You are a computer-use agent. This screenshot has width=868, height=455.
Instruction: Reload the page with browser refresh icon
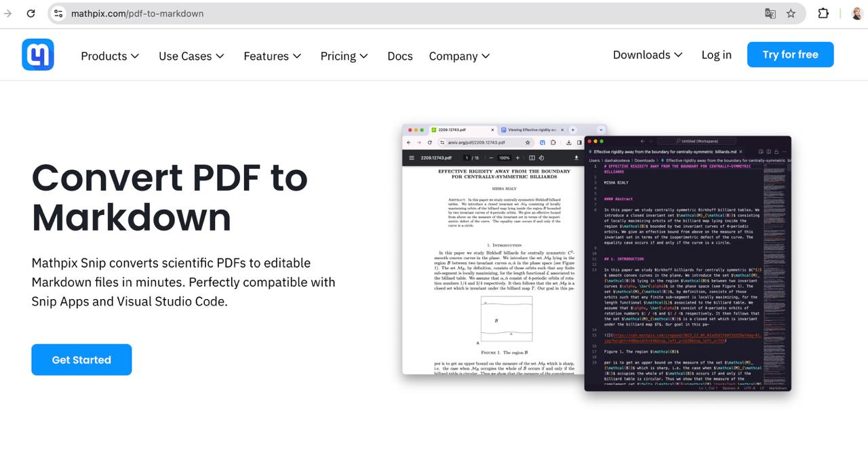(31, 14)
